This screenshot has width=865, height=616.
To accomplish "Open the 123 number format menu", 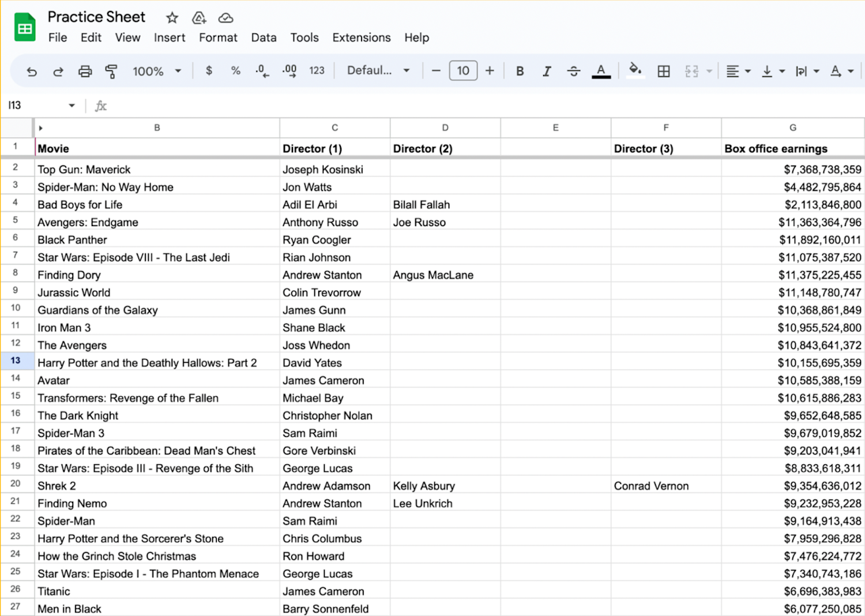I will tap(317, 71).
